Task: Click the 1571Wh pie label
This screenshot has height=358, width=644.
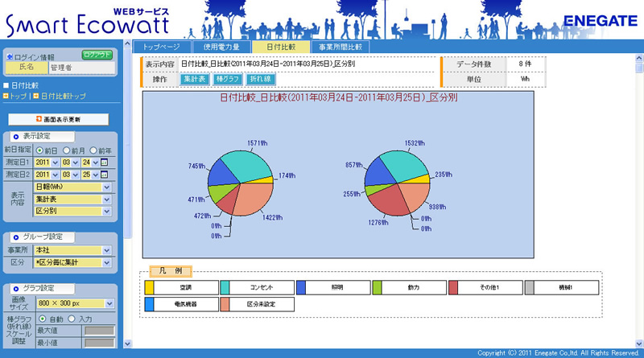Action: click(257, 143)
